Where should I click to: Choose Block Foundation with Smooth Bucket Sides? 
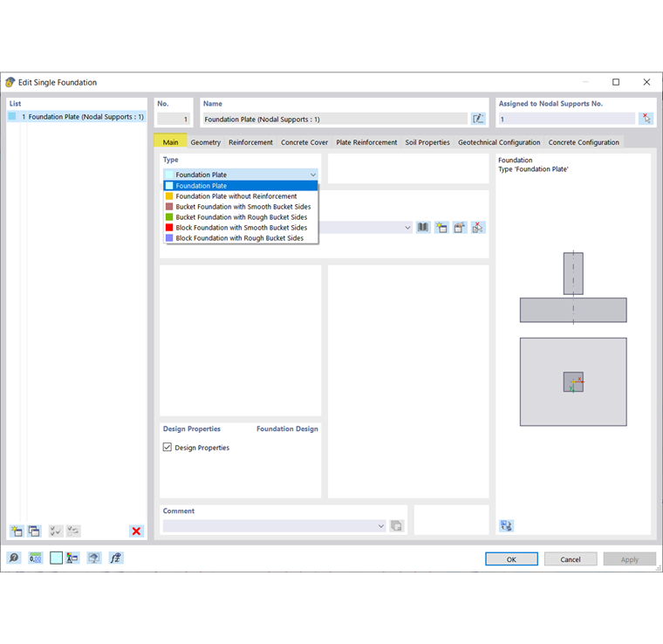coord(241,228)
